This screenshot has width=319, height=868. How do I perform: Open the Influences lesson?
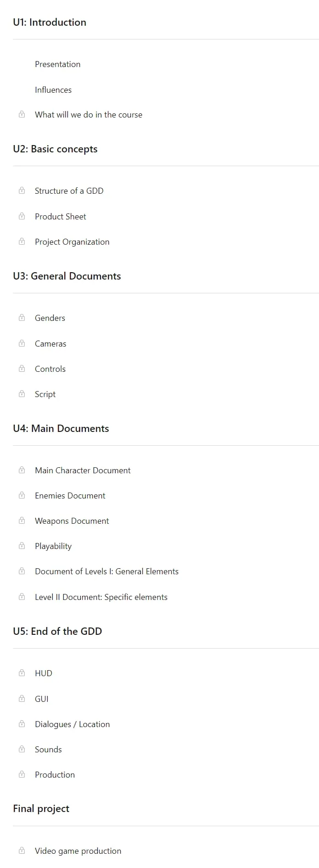(x=53, y=90)
